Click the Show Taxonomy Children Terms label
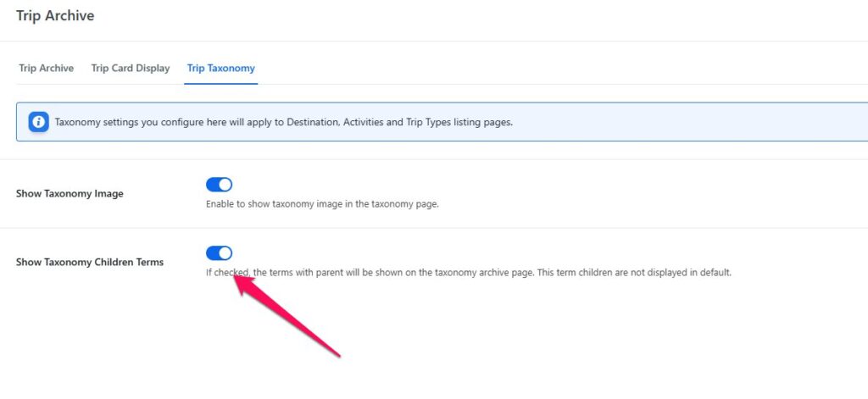 90,263
